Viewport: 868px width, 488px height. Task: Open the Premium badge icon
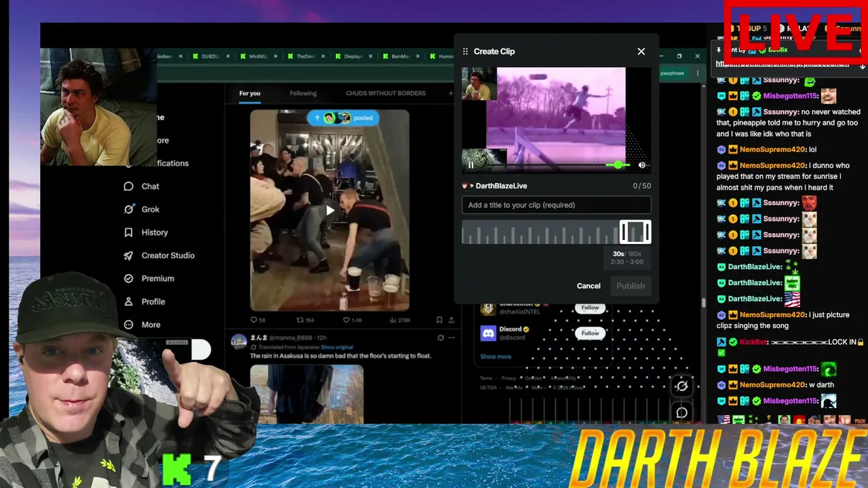128,279
